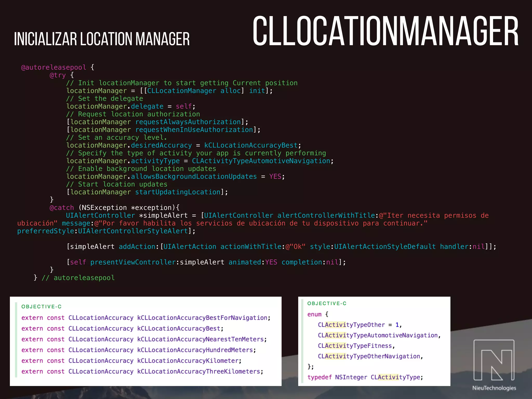Click kCLLocationAccuracyNearestTenMeters constant
This screenshot has width=532, height=399.
click(x=200, y=339)
